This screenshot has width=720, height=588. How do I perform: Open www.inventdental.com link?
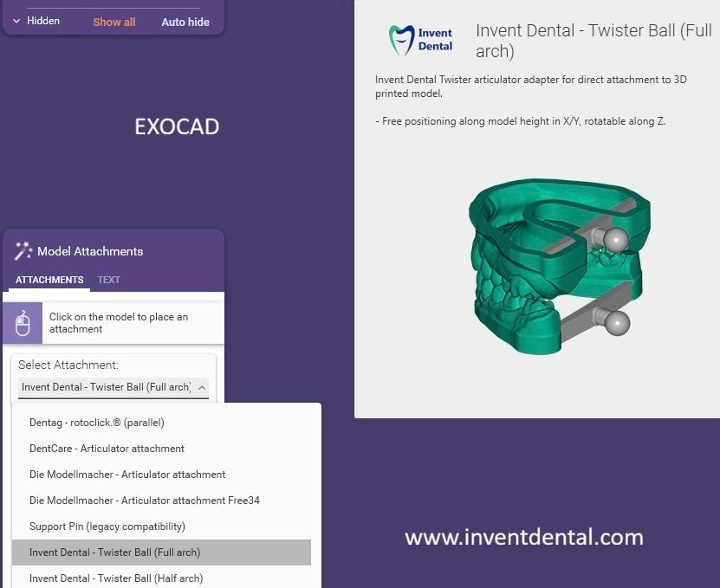click(x=524, y=537)
